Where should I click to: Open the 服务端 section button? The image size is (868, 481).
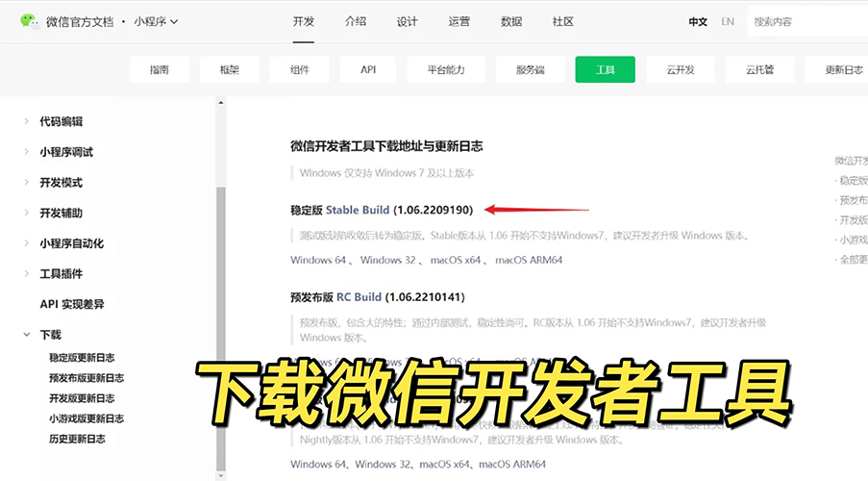point(531,69)
